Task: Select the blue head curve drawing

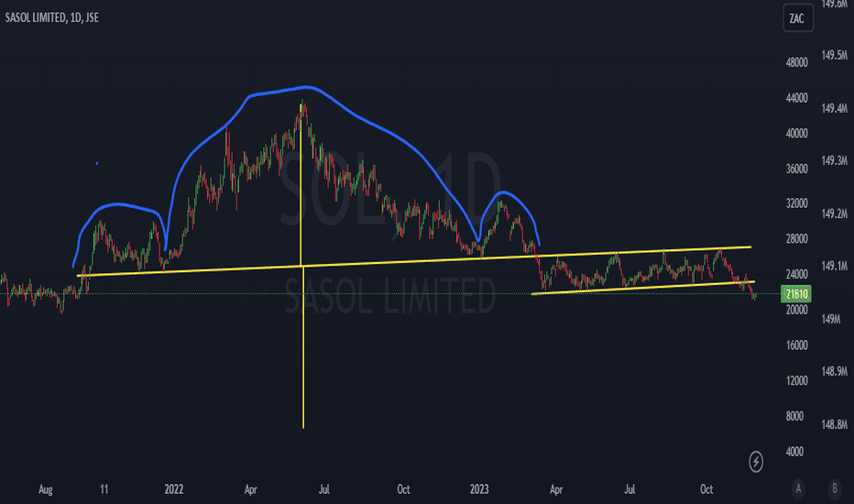Action: coord(307,87)
